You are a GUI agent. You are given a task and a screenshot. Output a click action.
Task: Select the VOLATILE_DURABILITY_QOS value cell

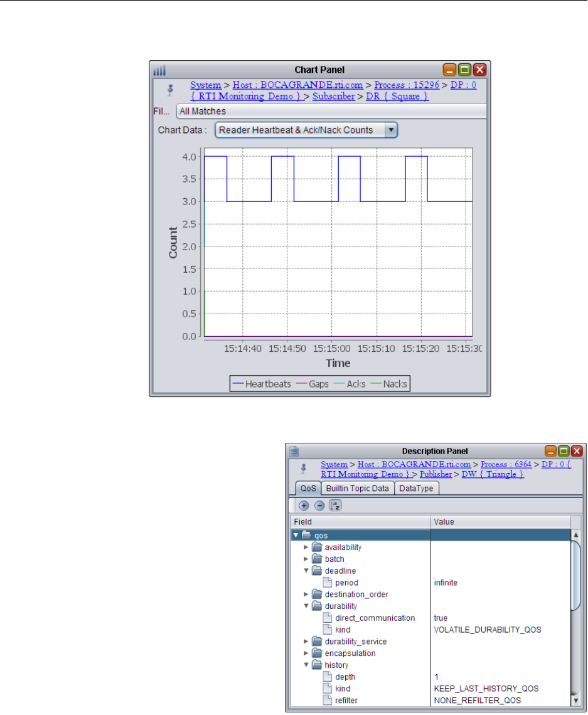[500, 630]
